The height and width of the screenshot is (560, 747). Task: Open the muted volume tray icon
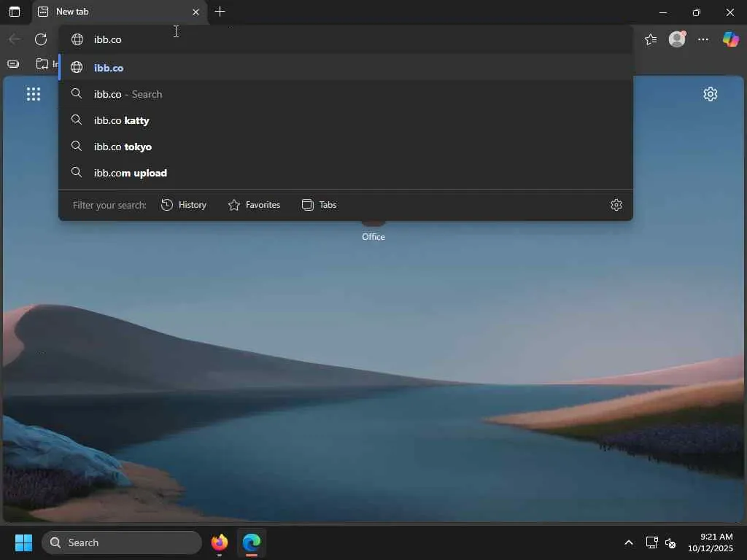click(670, 542)
